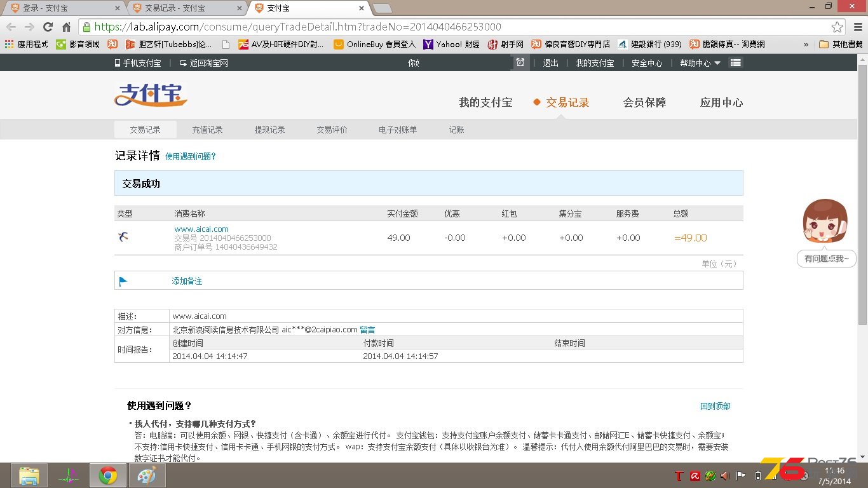Close the 交易记录 - 支付宝 browser tab
Image resolution: width=868 pixels, height=488 pixels.
240,8
